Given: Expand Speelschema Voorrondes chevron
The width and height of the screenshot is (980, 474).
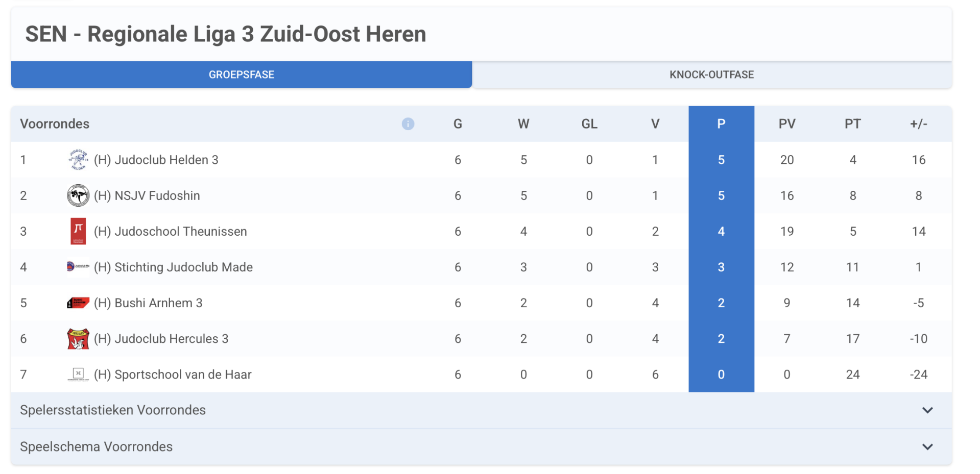Looking at the screenshot, I should point(927,447).
